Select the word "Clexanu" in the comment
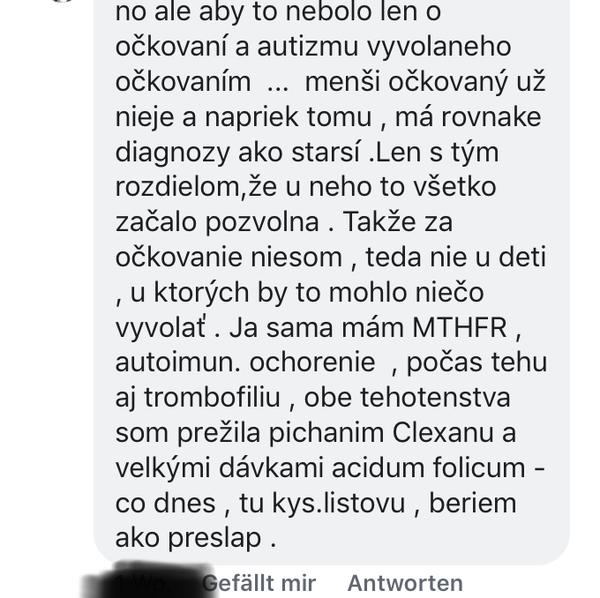The image size is (600, 598). click(x=443, y=433)
